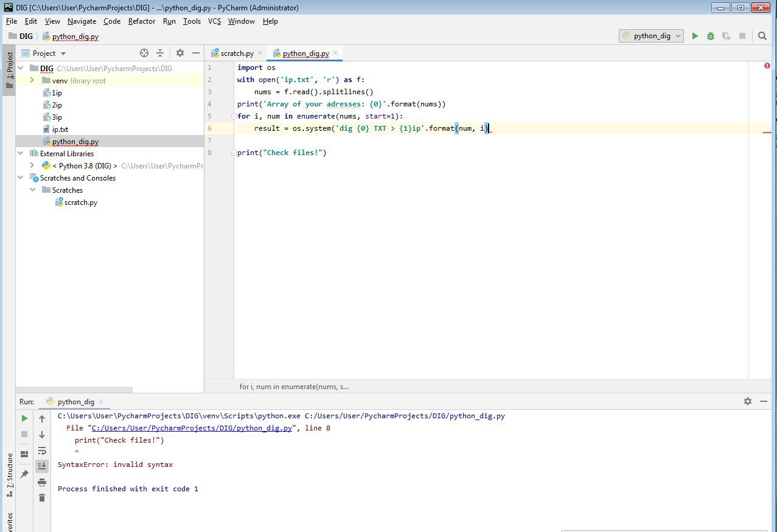Screen dimensions: 777x532
Task: Pin the Run tab with the pin icon
Action: [24, 474]
